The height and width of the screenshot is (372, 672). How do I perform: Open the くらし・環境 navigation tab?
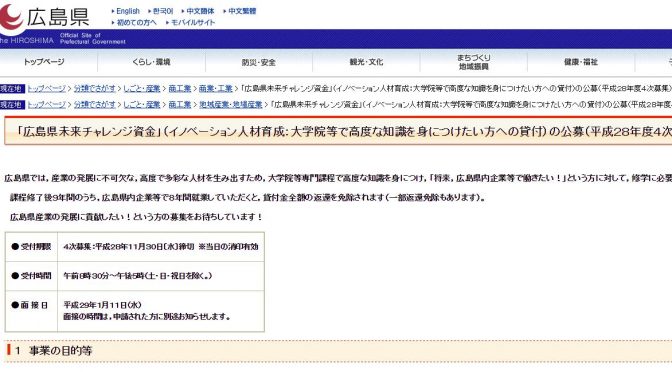(x=151, y=62)
